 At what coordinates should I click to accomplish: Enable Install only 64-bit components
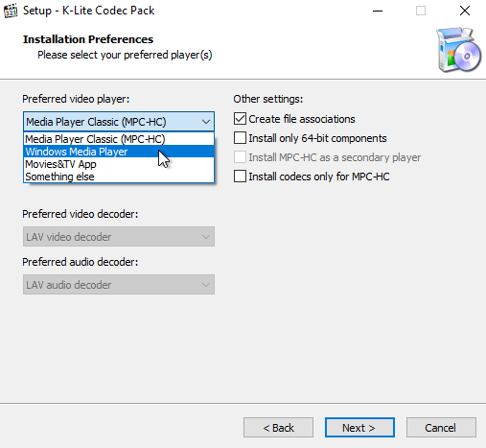coord(240,138)
